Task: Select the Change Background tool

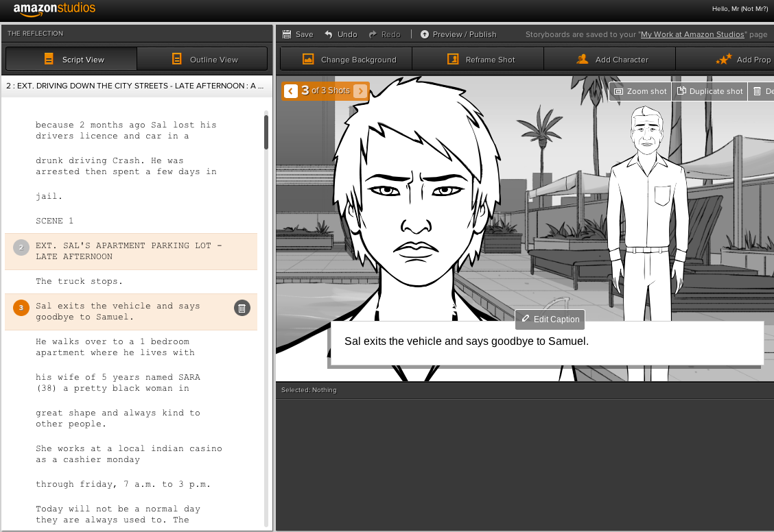Action: [x=345, y=59]
